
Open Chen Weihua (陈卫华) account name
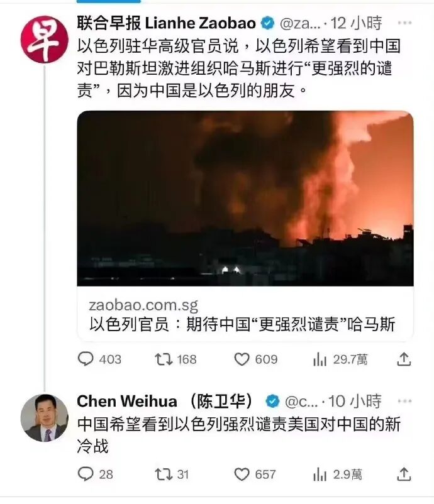tap(165, 402)
